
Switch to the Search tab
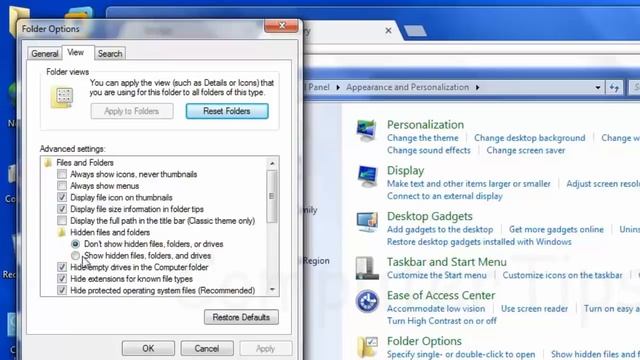[110, 54]
